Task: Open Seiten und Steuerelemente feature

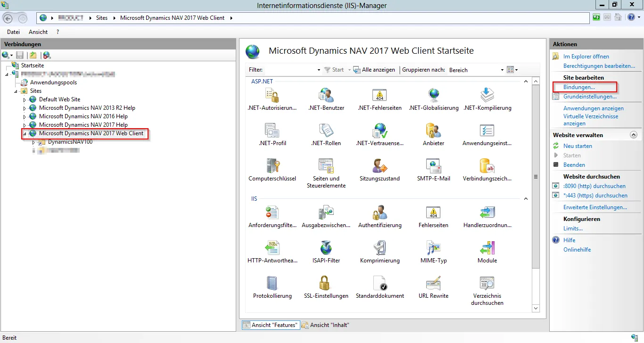Action: coord(326,173)
